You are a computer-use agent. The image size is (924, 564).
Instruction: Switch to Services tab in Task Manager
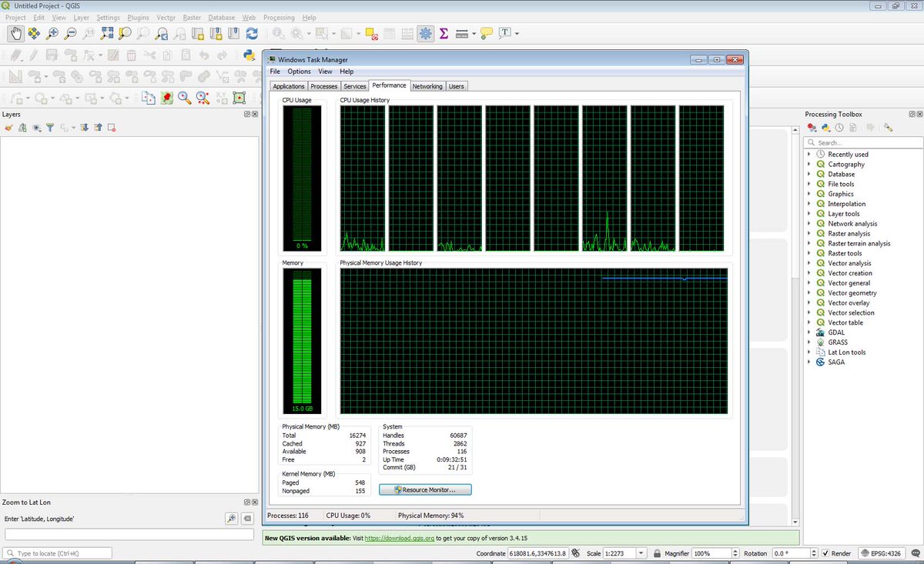[354, 86]
